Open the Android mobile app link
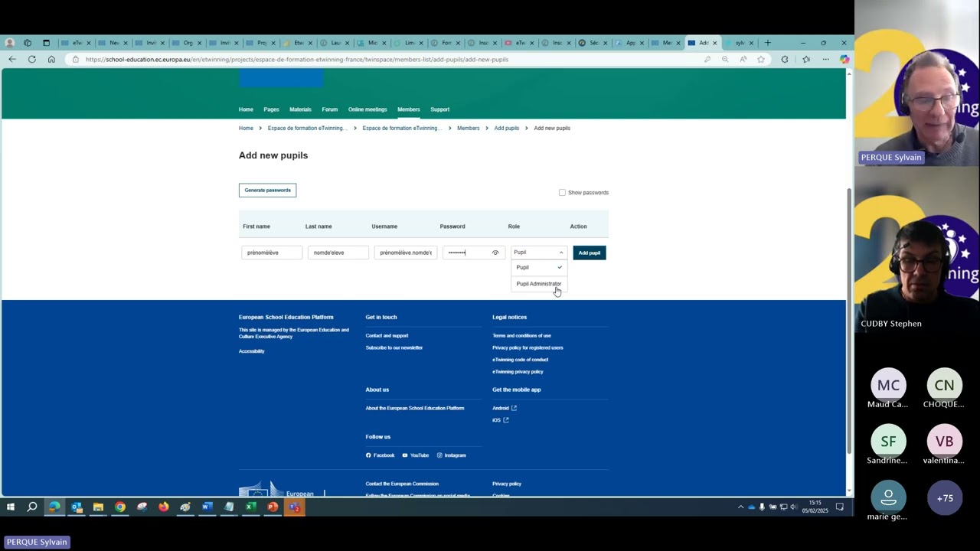Screen dimensions: 980x551 505,408
